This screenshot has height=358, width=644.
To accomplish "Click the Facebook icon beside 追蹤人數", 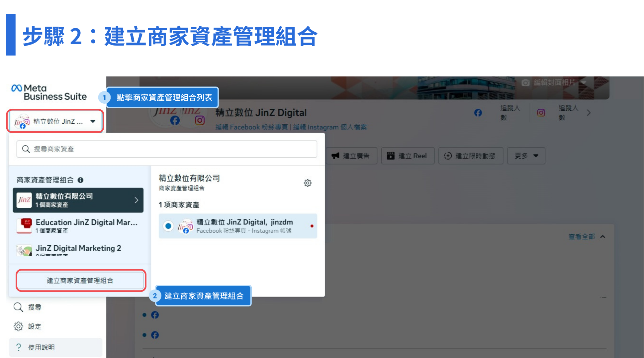I will pos(478,113).
